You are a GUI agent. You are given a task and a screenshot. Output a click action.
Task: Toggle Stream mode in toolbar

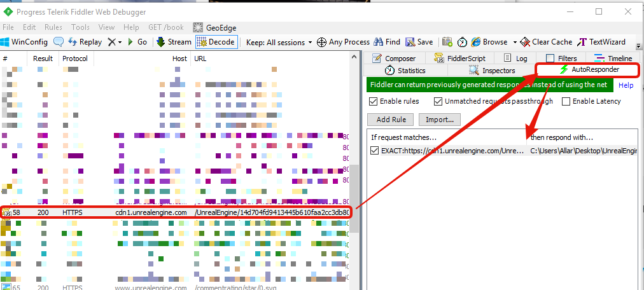click(x=174, y=42)
